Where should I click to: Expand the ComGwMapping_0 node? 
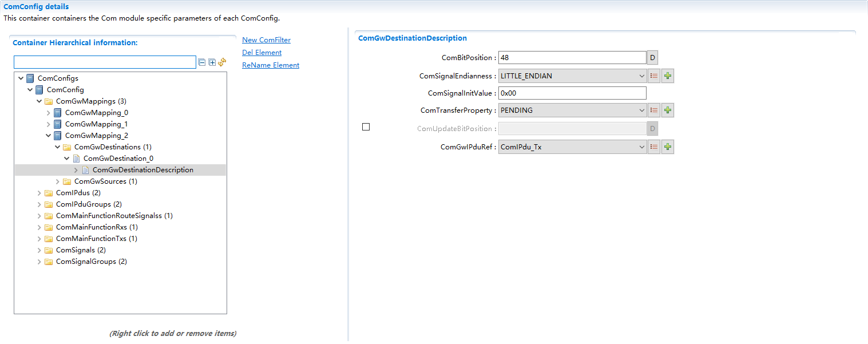pyautogui.click(x=49, y=113)
